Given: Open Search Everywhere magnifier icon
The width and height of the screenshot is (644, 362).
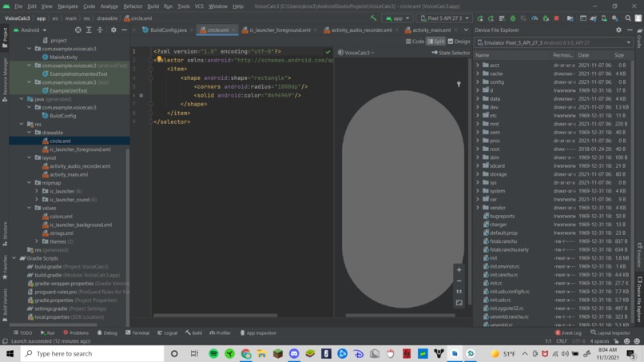Looking at the screenshot, I should [x=628, y=18].
